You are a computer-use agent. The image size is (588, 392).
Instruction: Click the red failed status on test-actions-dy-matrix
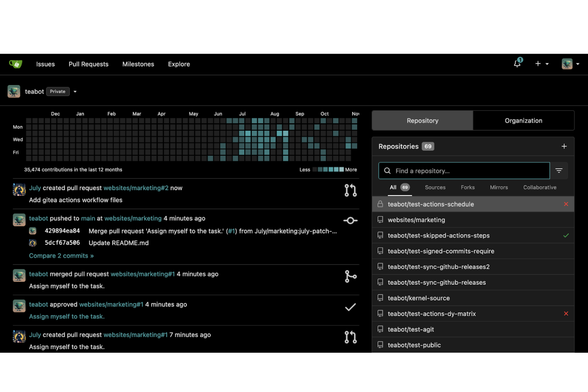[566, 313]
